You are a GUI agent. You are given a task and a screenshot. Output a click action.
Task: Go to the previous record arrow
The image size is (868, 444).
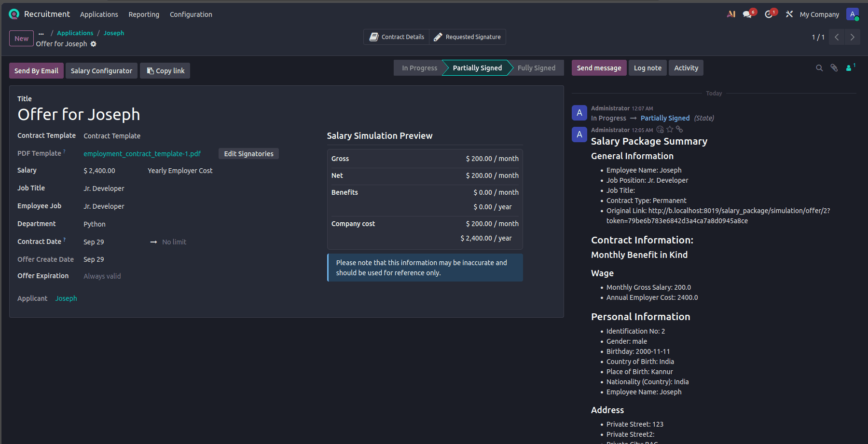point(837,37)
